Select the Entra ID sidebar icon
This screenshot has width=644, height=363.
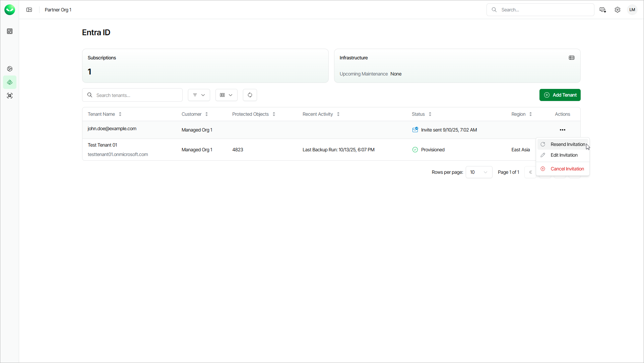pos(10,82)
